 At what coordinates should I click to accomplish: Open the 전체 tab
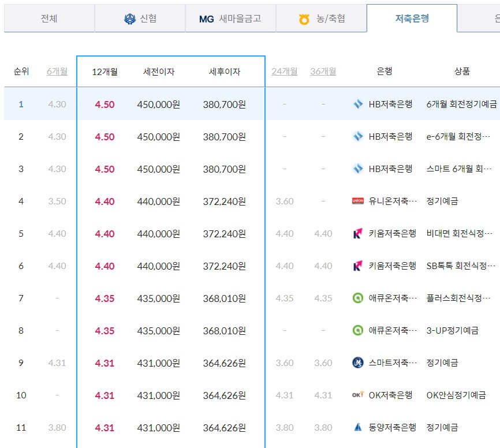[x=49, y=18]
